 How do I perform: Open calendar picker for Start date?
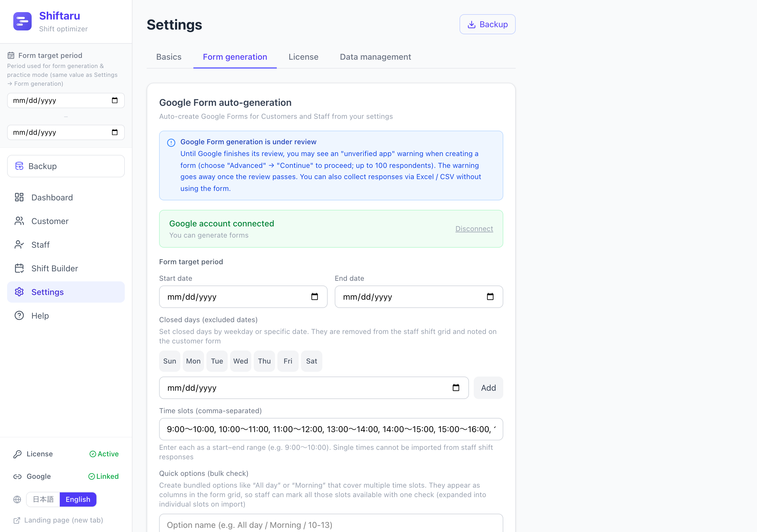click(315, 297)
